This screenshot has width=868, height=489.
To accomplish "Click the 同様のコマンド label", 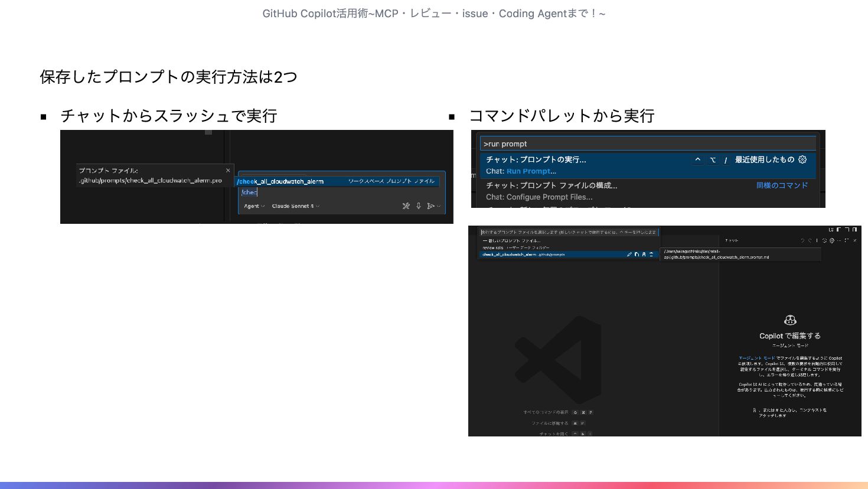I will tap(782, 185).
